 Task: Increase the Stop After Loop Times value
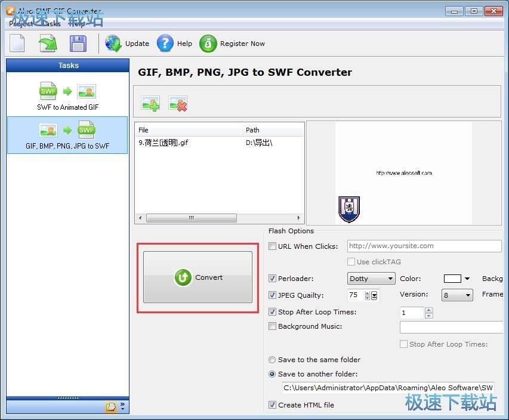click(429, 310)
